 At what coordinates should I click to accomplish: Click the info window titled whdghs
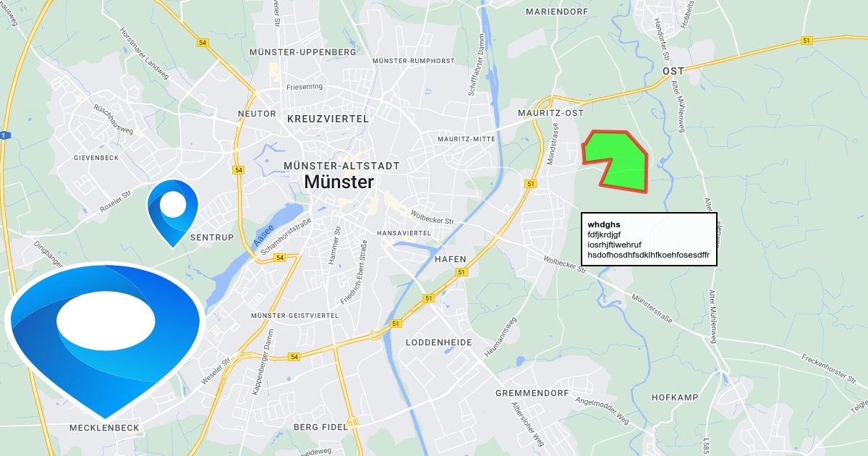pos(649,240)
